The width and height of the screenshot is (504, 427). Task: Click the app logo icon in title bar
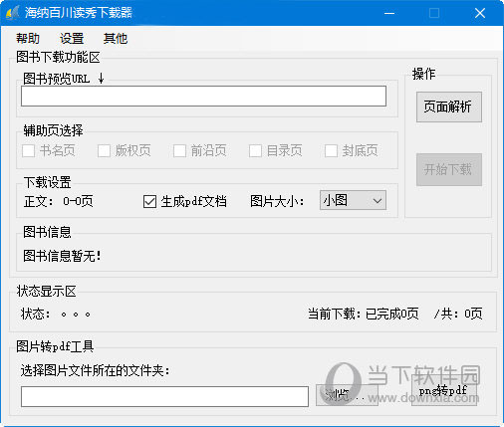[13, 13]
